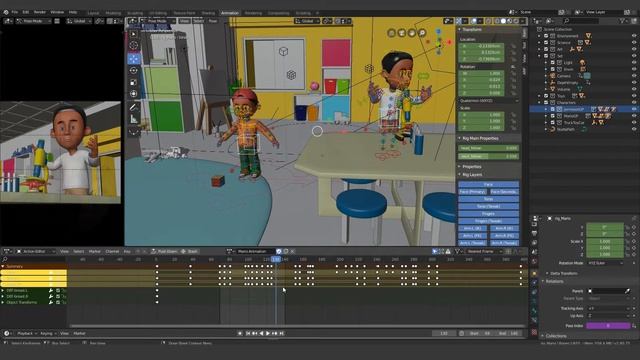
Task: Open the File menu
Action: pos(15,12)
